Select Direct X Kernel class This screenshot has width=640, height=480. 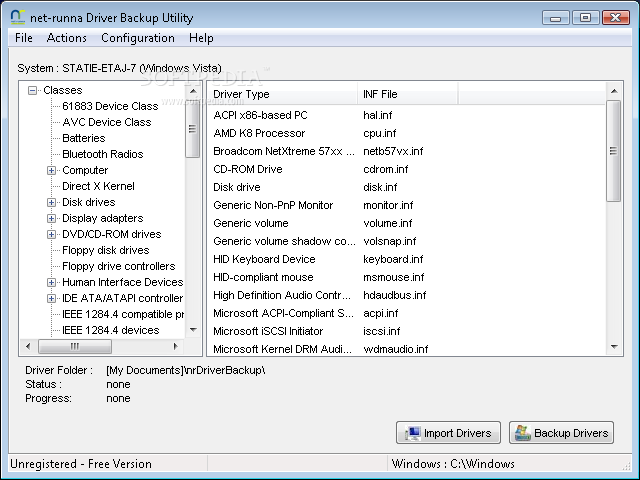(98, 186)
